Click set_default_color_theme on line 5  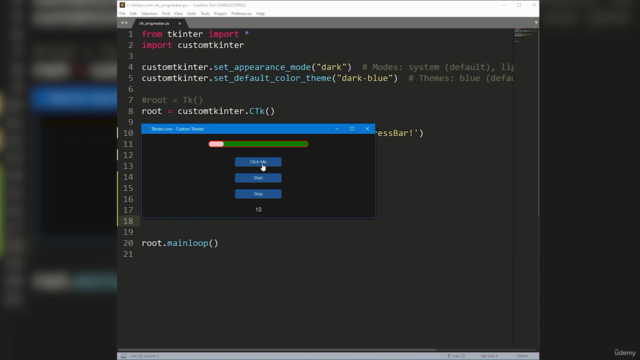[272, 78]
